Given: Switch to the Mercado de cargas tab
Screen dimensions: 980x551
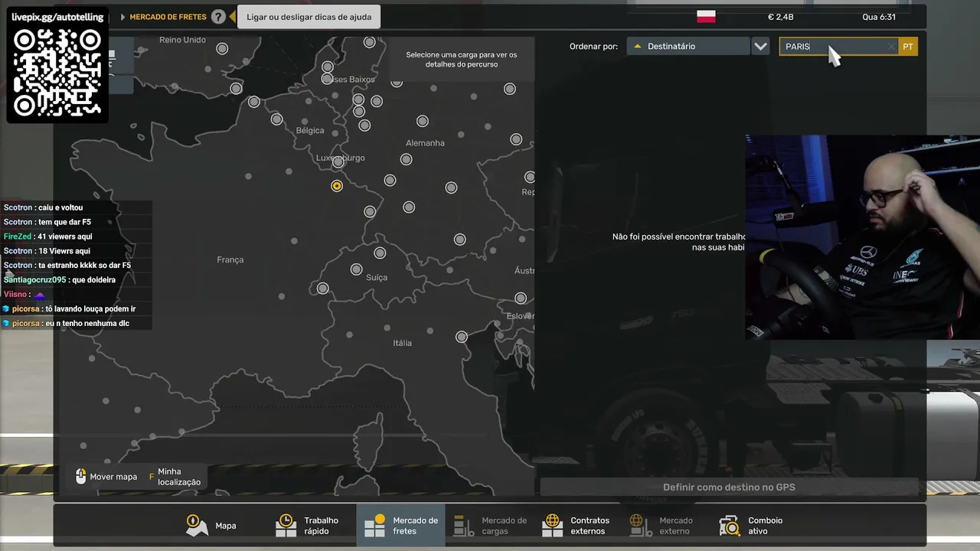Looking at the screenshot, I should [x=490, y=526].
